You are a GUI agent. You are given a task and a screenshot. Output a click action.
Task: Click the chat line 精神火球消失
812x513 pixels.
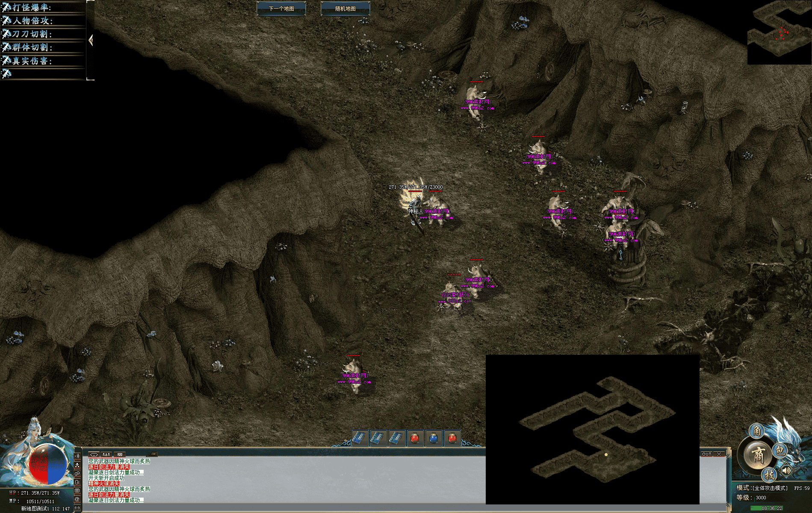[x=104, y=483]
